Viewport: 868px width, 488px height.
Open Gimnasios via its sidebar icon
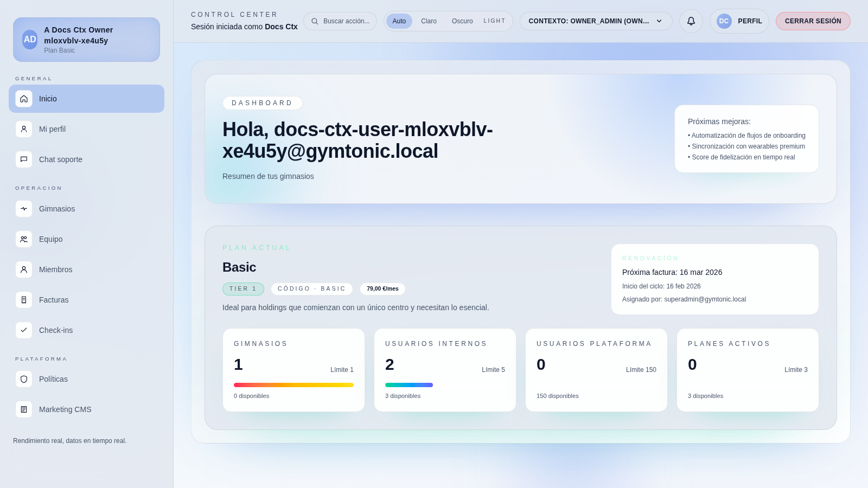tap(24, 209)
